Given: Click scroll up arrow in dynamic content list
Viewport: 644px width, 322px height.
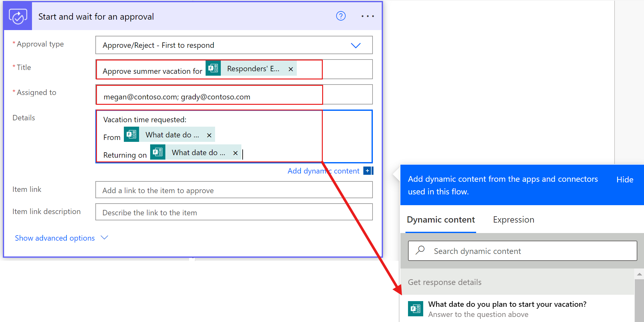Looking at the screenshot, I should (639, 274).
